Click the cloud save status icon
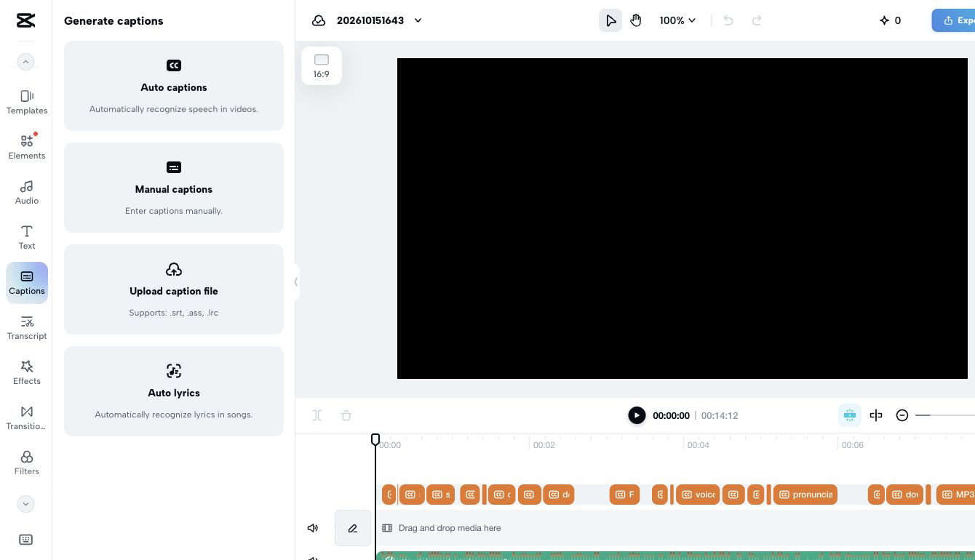Image resolution: width=975 pixels, height=560 pixels. coord(319,20)
